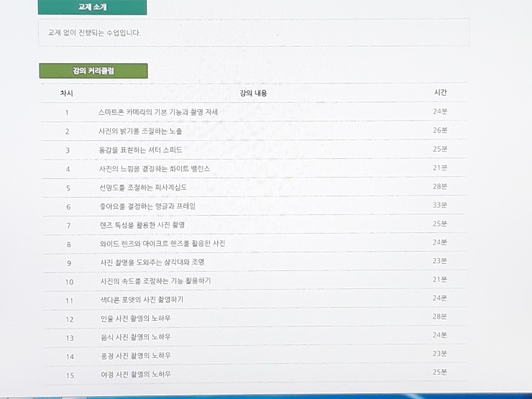Open lecture 좋아요를 결정하는 앵글과 프레임
The width and height of the screenshot is (532, 399).
click(x=147, y=206)
